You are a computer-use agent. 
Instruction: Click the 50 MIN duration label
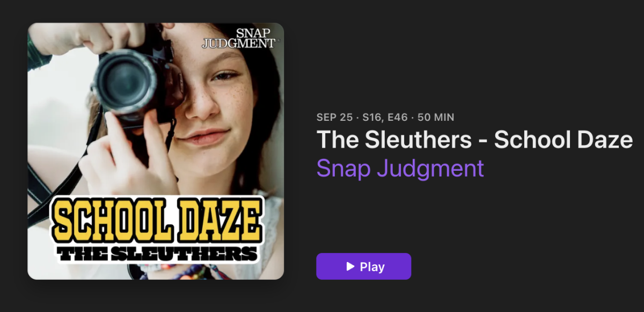coord(436,117)
